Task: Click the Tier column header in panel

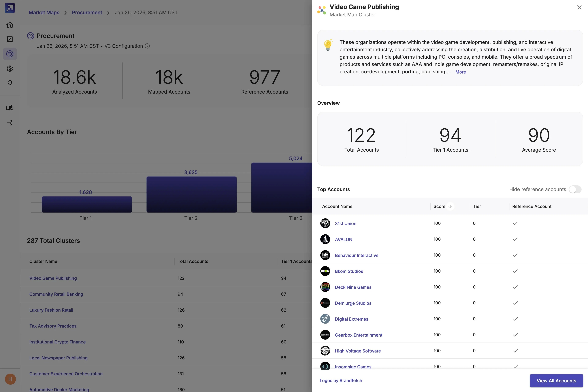Action: tap(477, 207)
